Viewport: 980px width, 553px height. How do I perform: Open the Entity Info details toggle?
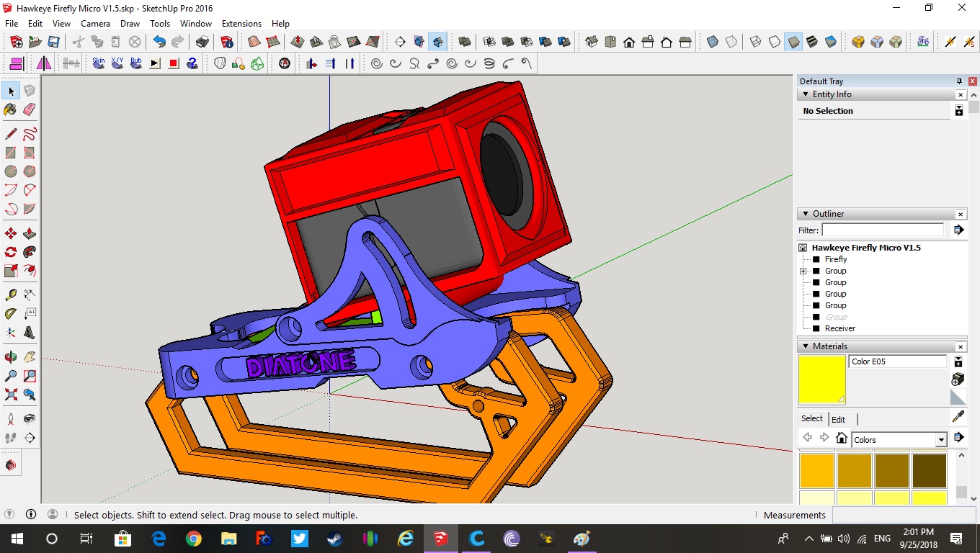(x=959, y=111)
